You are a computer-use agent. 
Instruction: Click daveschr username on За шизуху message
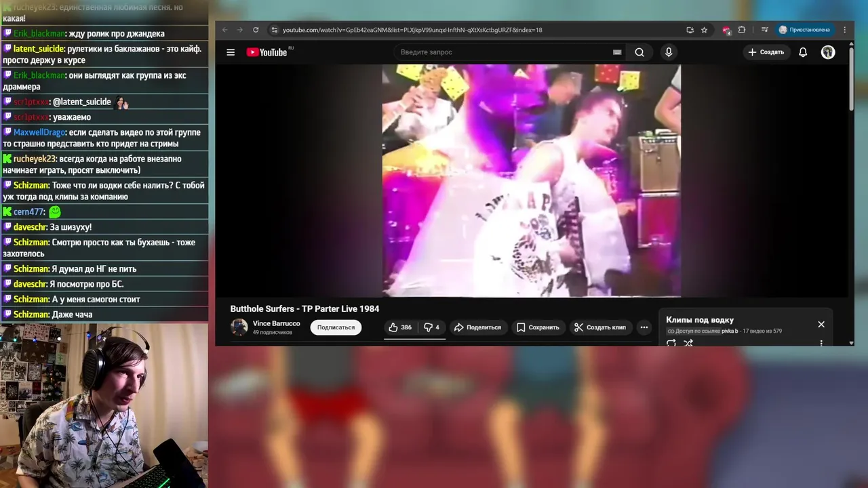pyautogui.click(x=31, y=227)
